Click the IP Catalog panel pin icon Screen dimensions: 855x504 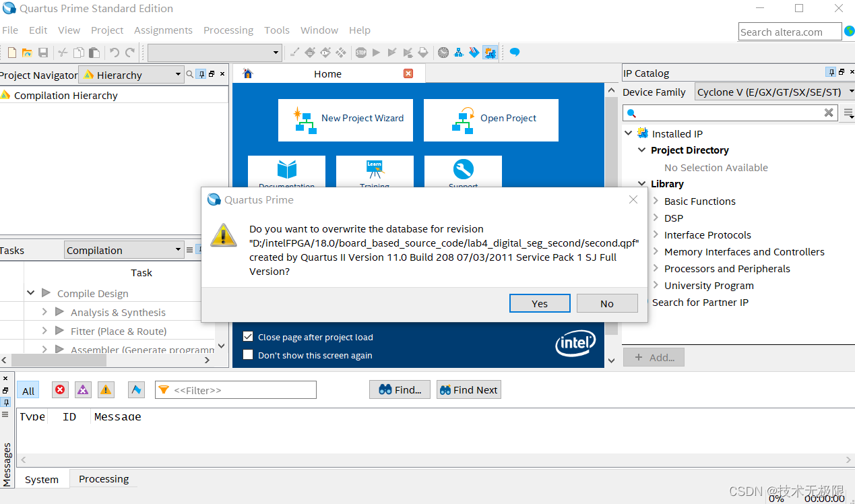(831, 72)
